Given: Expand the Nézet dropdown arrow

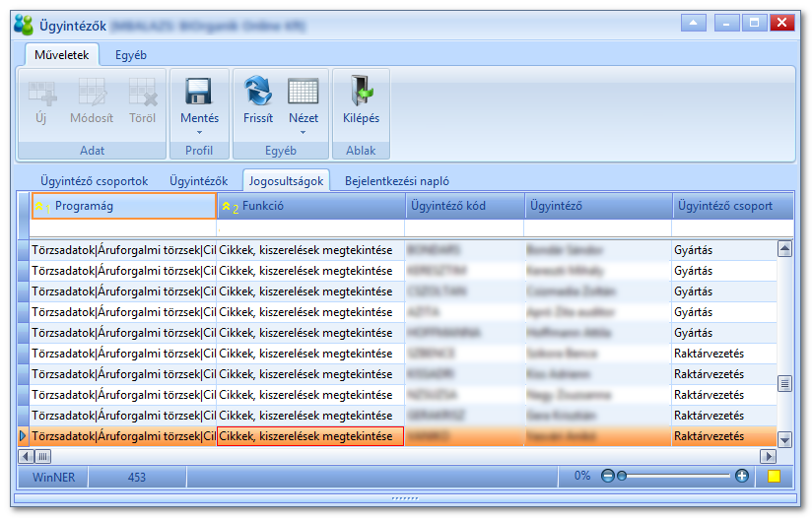Looking at the screenshot, I should (x=303, y=133).
